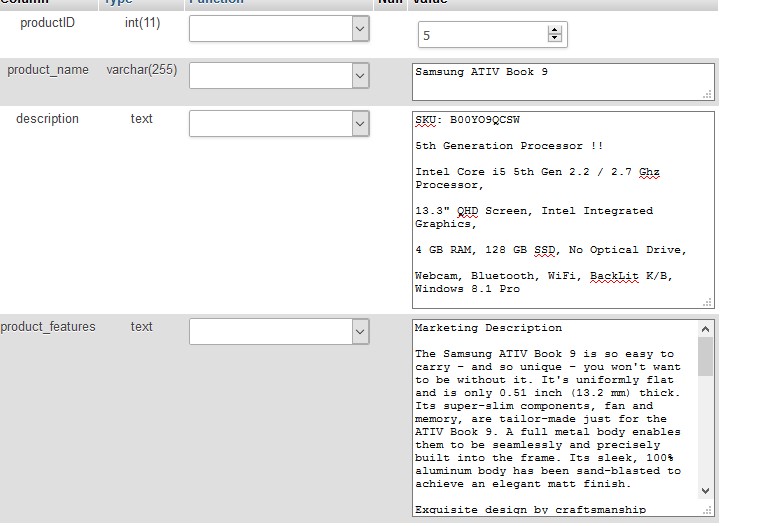Click resize grip of product_name textarea

click(708, 94)
